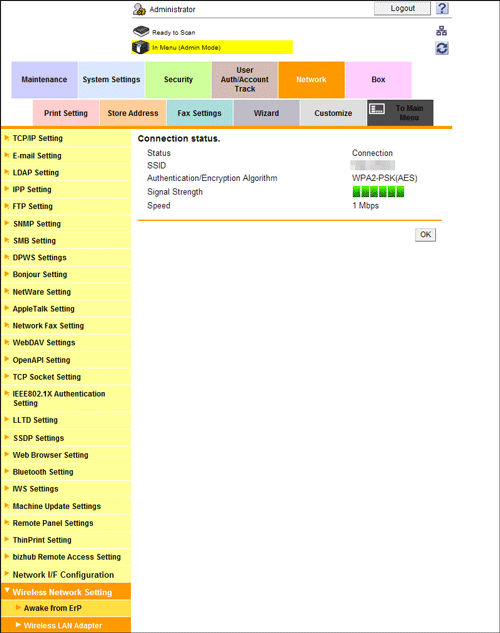Open WebDAV Settings

[x=66, y=343]
